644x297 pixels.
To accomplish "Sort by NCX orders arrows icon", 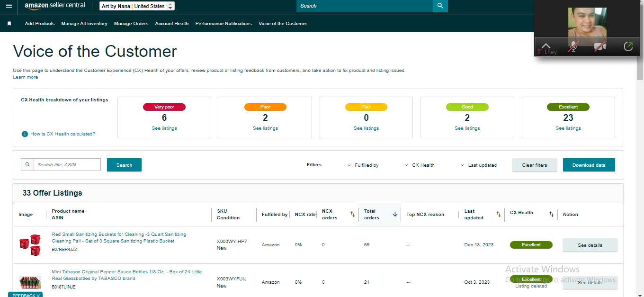I will pos(352,214).
